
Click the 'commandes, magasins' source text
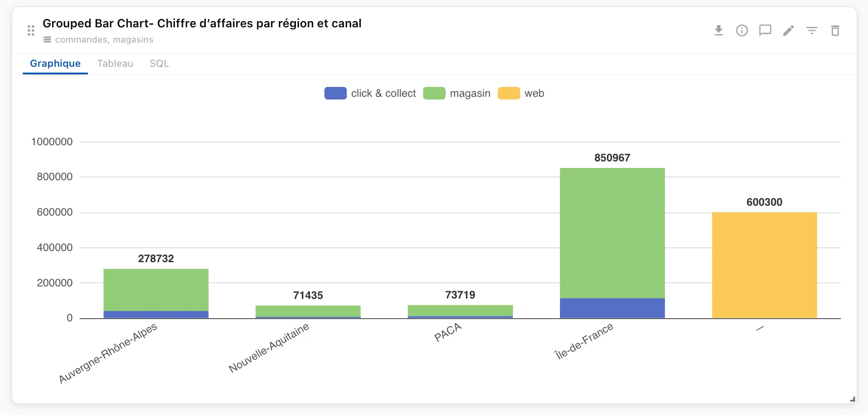pos(104,39)
